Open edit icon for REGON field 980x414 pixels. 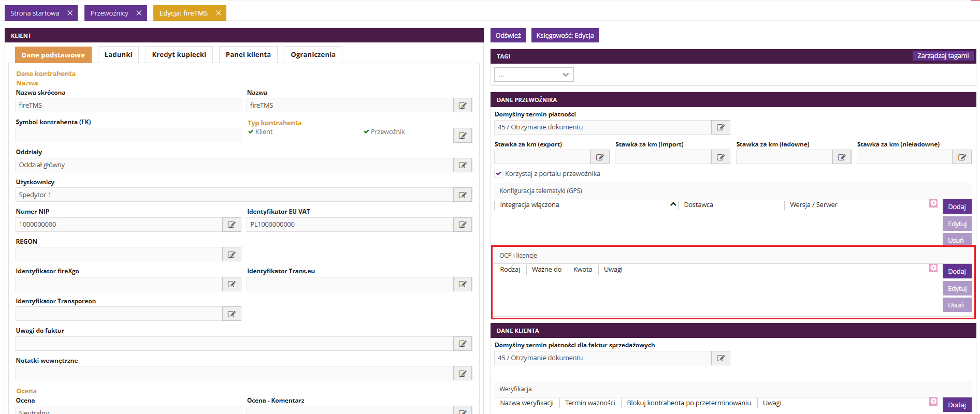(x=232, y=254)
